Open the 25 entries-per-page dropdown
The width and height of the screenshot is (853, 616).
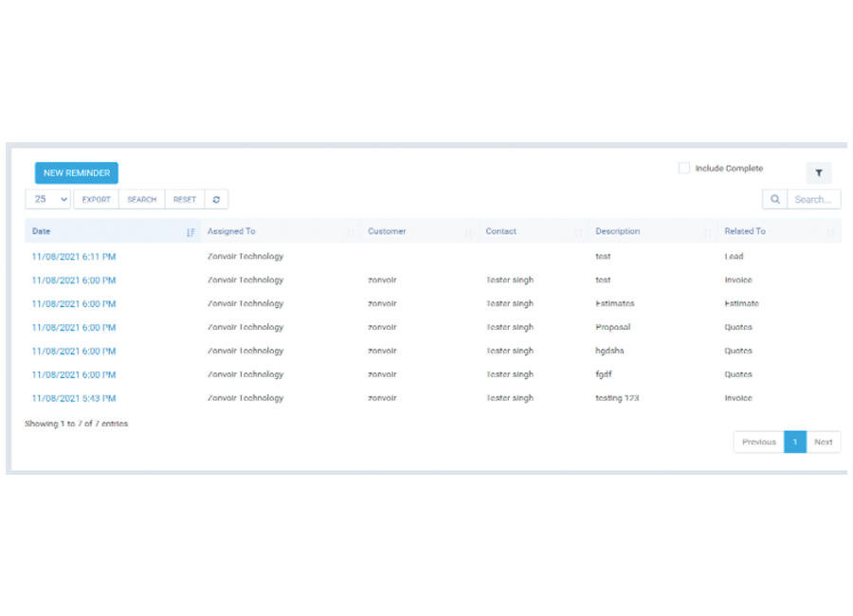[x=48, y=200]
